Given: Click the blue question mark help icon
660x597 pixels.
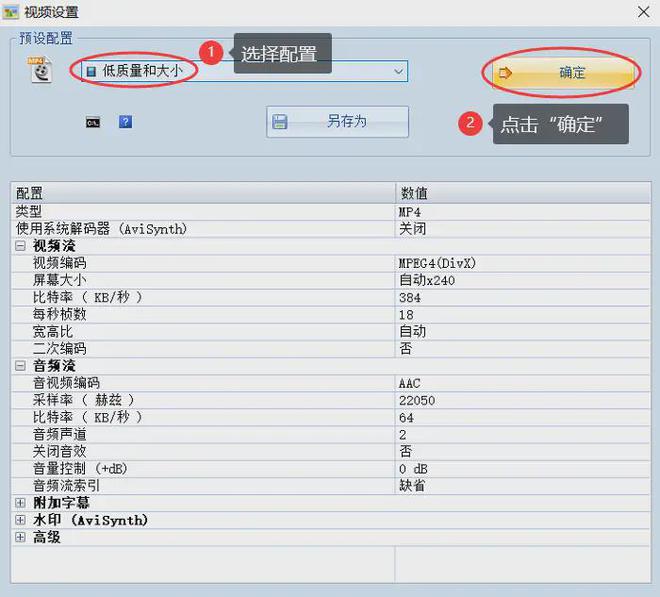Looking at the screenshot, I should (x=125, y=122).
